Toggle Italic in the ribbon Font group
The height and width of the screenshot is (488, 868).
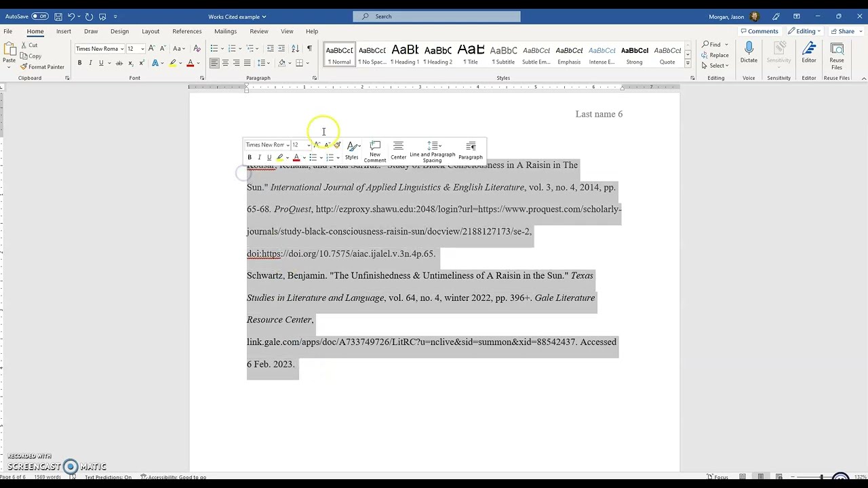point(90,63)
